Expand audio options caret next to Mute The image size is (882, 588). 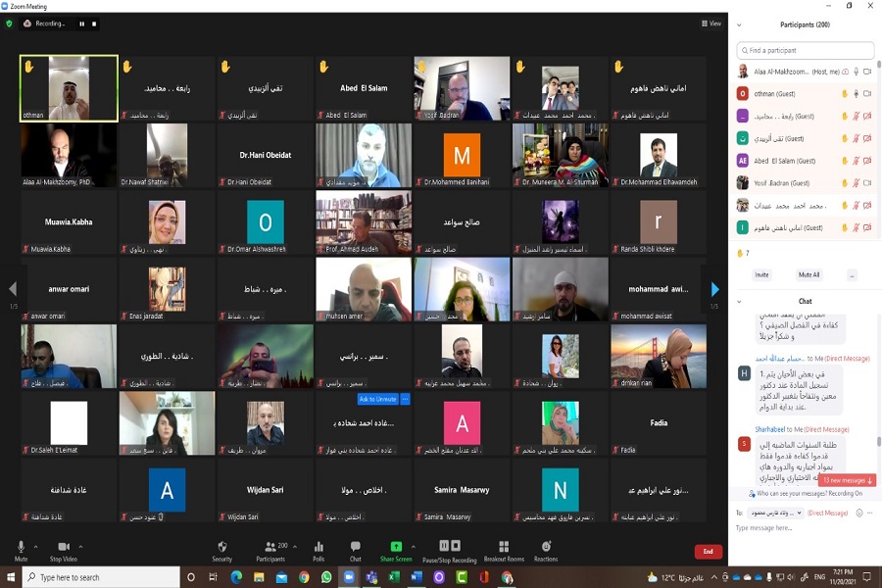(35, 547)
